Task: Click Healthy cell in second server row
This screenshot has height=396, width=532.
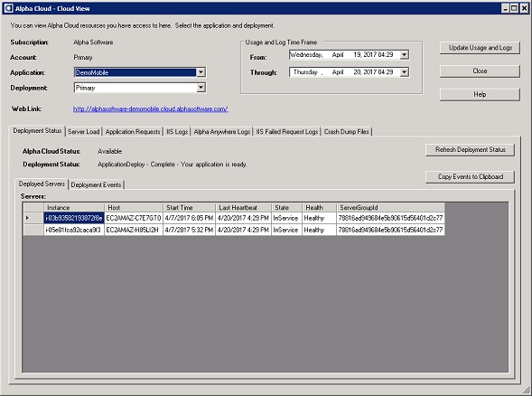Action: tap(319, 230)
